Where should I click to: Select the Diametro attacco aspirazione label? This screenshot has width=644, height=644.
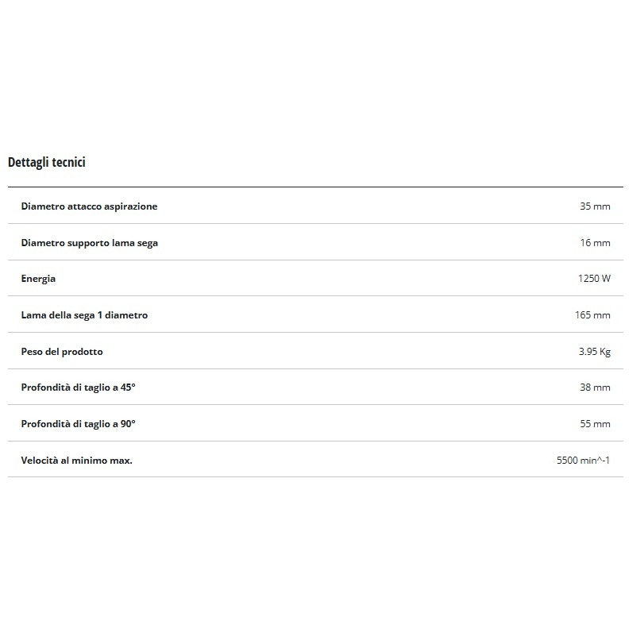click(89, 206)
